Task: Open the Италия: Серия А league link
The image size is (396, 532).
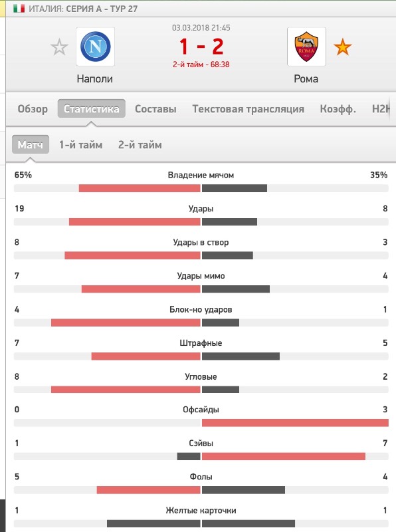Action: point(83,9)
